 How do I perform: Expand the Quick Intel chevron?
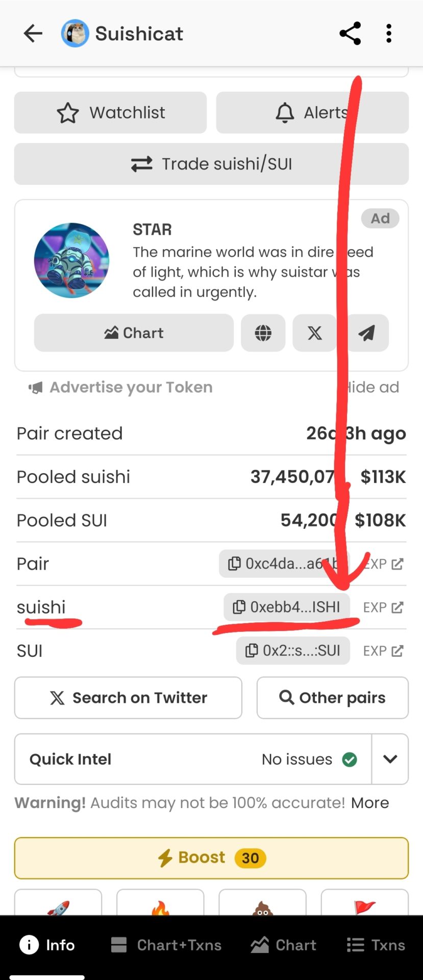tap(390, 759)
